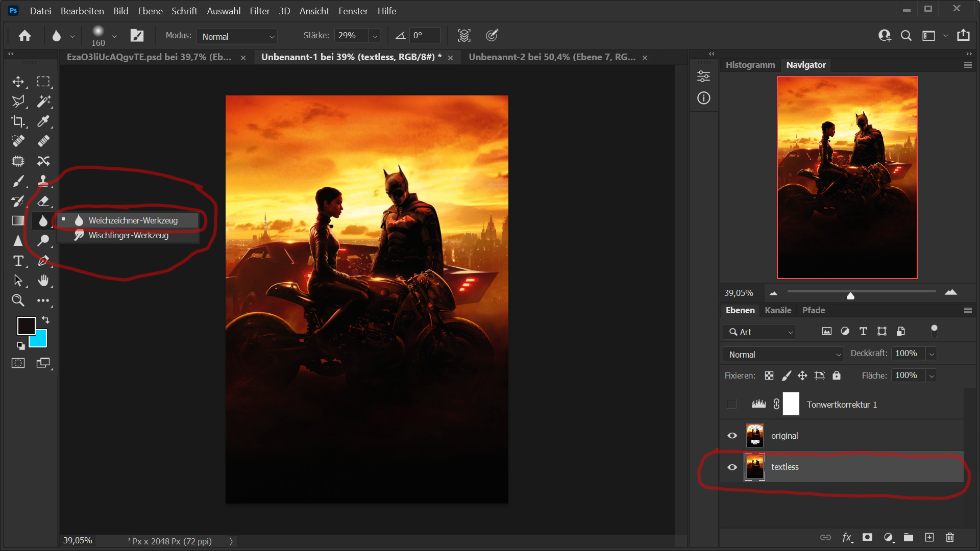Choose Weichzeichner-Werkzeug from the flyout
This screenshot has width=980, height=551.
pos(128,220)
